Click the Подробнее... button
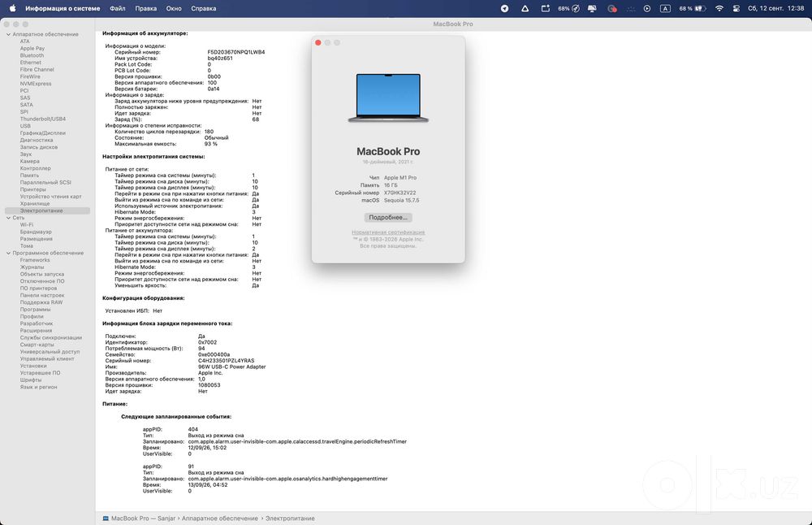This screenshot has width=812, height=525. pyautogui.click(x=388, y=217)
